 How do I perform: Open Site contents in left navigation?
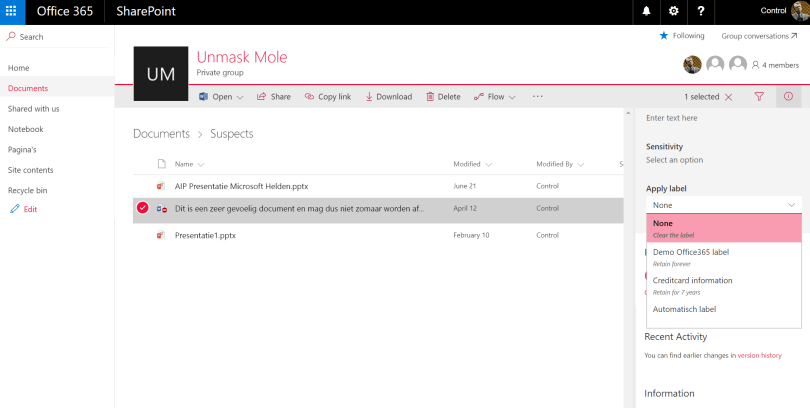pyautogui.click(x=32, y=170)
